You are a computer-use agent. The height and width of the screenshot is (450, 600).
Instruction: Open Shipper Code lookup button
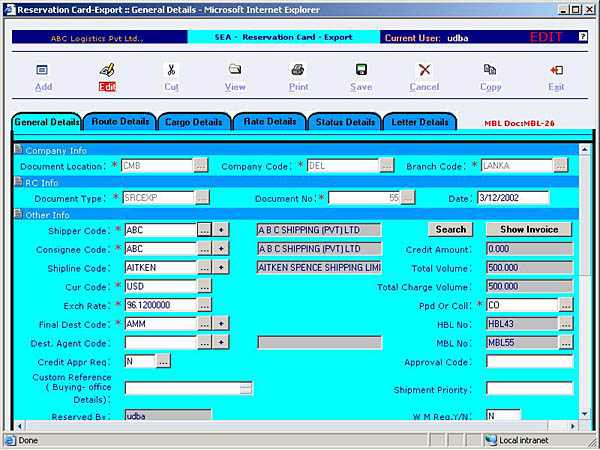pos(204,230)
